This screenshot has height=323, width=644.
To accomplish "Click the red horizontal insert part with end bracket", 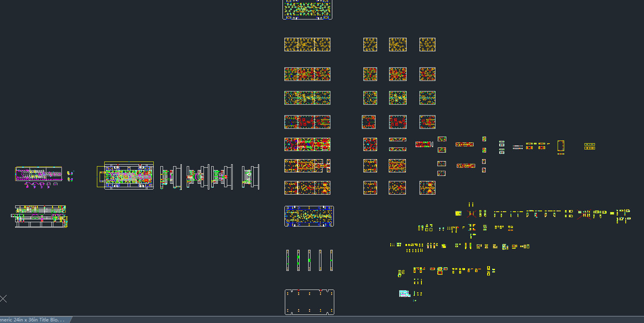I will [x=424, y=144].
